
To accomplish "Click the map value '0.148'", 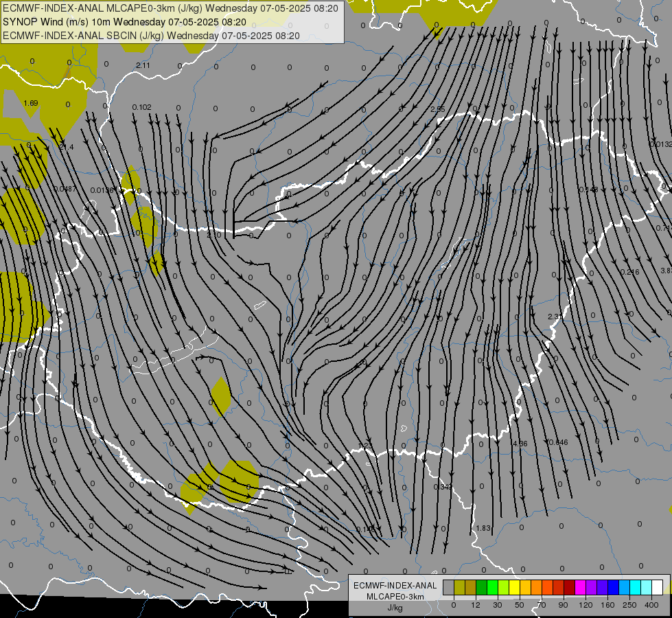I will pyautogui.click(x=588, y=190).
